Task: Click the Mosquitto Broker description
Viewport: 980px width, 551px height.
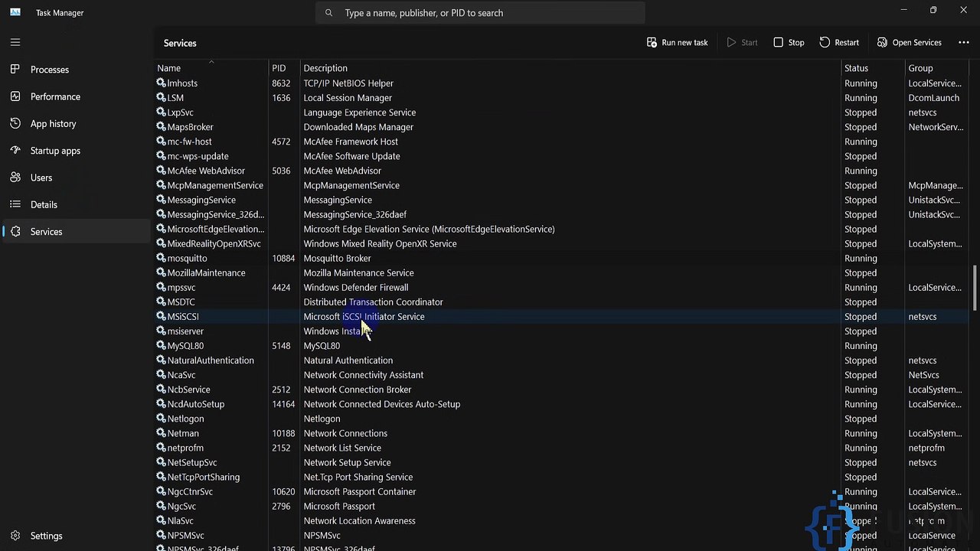Action: pos(337,258)
